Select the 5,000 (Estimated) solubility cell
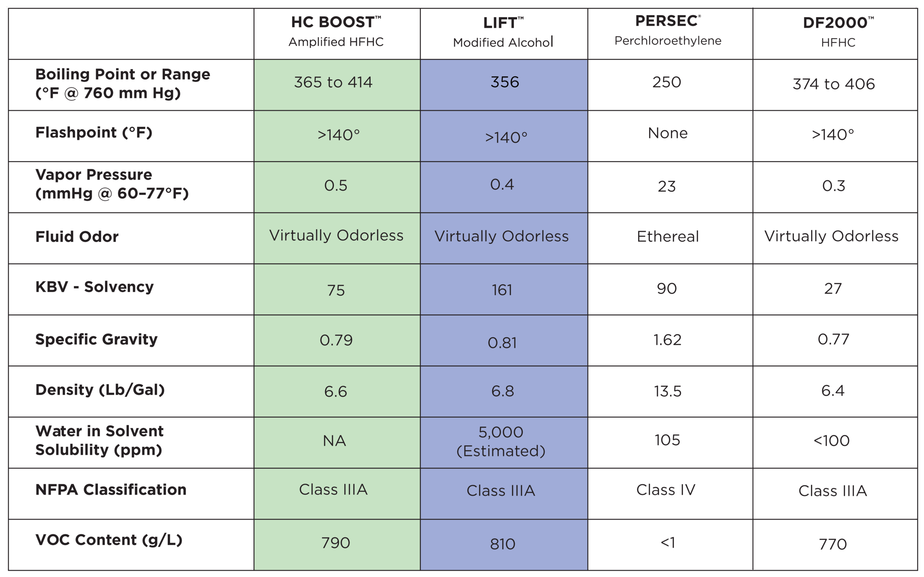Screen dimensions: 924x577 click(x=501, y=442)
